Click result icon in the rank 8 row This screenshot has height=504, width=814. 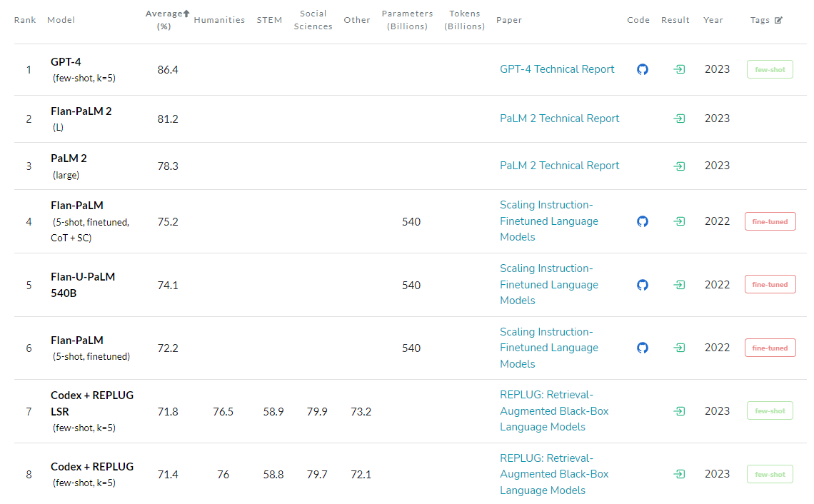(679, 474)
